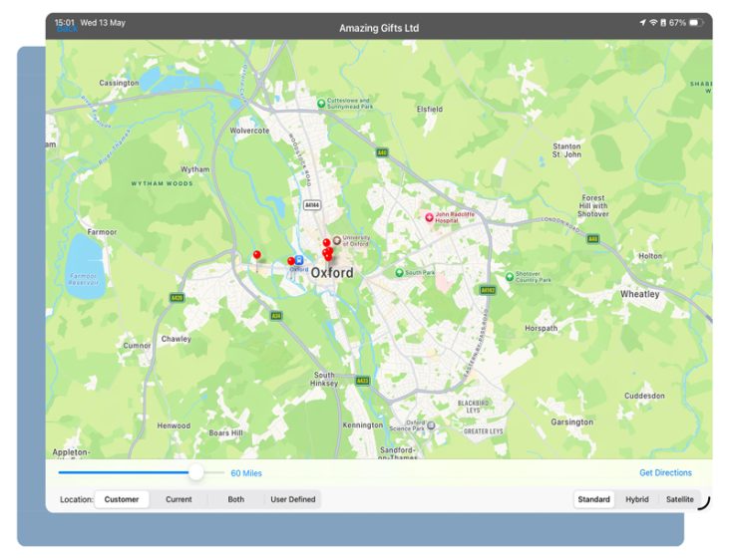This screenshot has height=560, width=731.
Task: Select User Defined location option
Action: (293, 499)
